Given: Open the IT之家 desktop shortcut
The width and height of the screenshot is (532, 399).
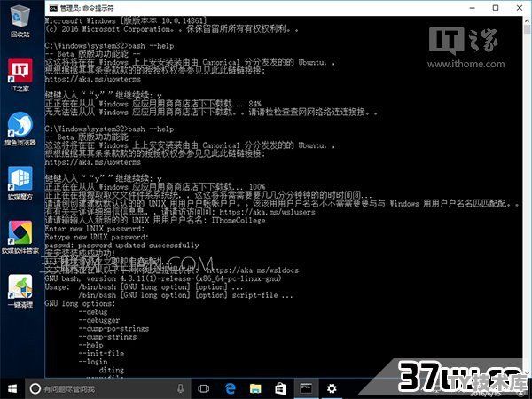Looking at the screenshot, I should [20, 75].
